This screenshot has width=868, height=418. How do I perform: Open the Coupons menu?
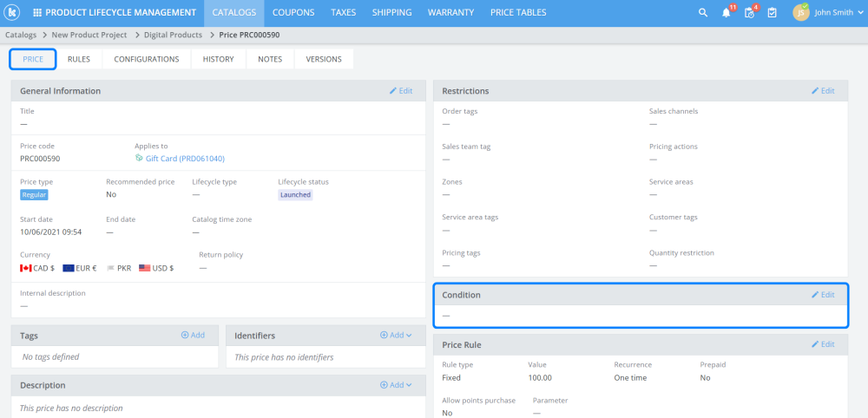click(293, 13)
